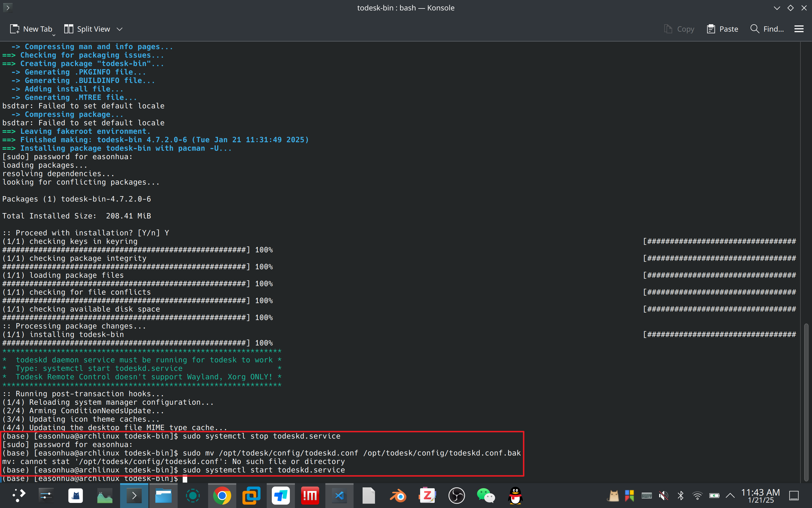Open QQ penguin icon

pyautogui.click(x=515, y=496)
